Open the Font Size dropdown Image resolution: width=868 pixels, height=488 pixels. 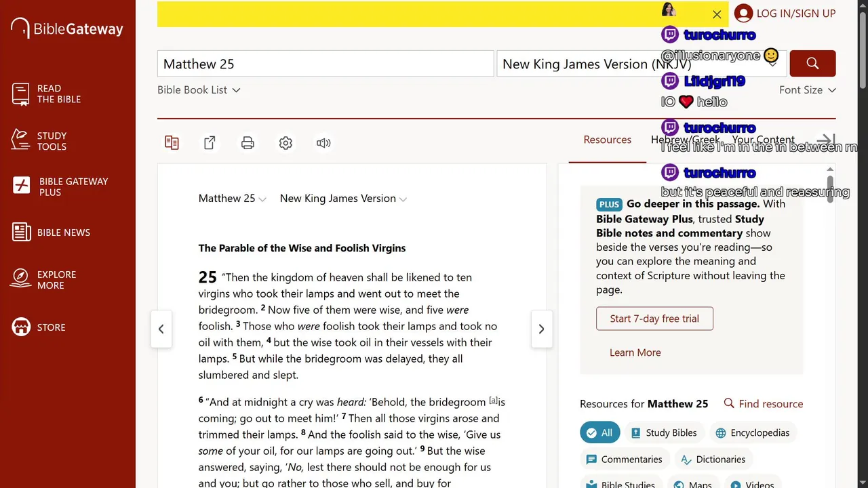(x=807, y=90)
